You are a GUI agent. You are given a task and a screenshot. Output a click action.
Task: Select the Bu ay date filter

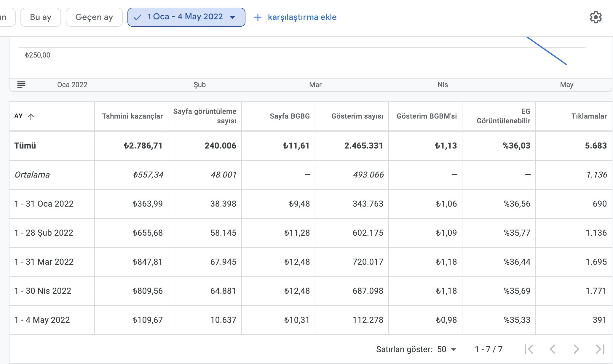point(41,17)
